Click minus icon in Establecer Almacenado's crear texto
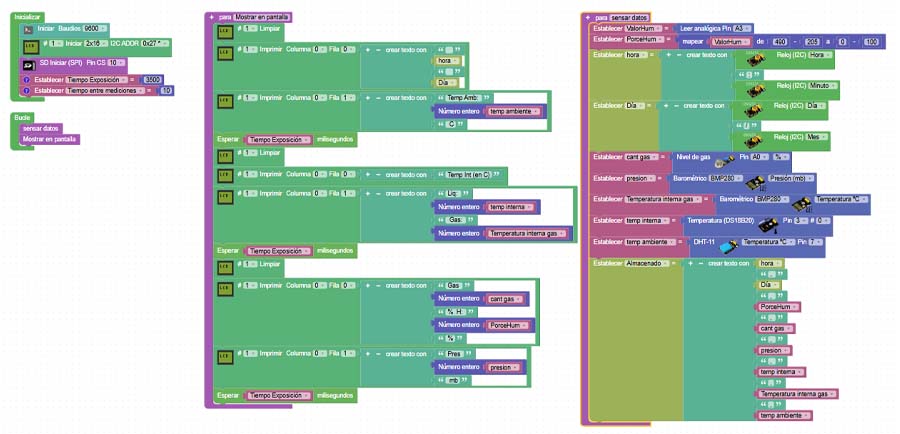This screenshot has width=900, height=434. (x=702, y=263)
